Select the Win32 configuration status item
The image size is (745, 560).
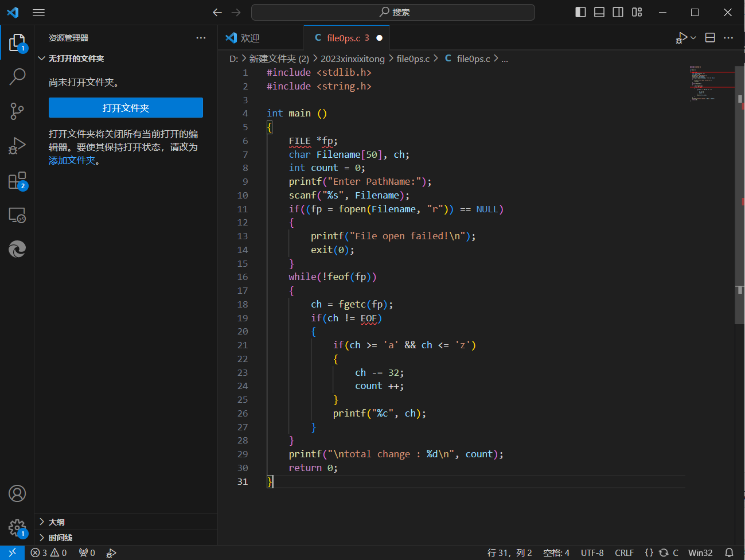click(x=700, y=553)
